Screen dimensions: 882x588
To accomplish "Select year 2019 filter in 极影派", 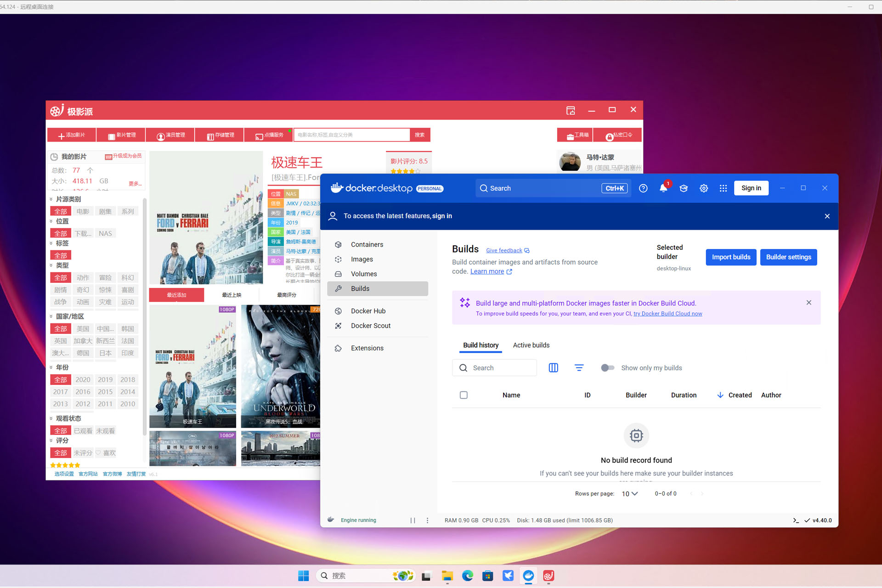I will (105, 379).
